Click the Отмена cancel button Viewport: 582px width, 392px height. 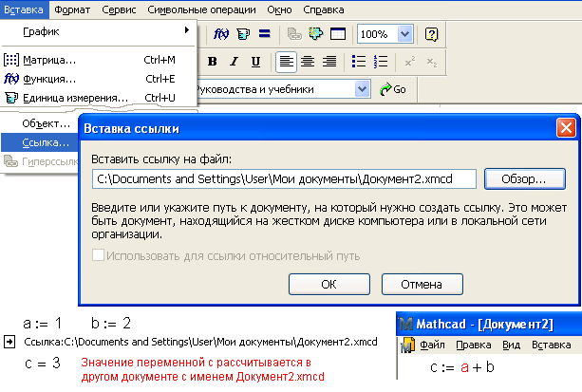pyautogui.click(x=422, y=285)
